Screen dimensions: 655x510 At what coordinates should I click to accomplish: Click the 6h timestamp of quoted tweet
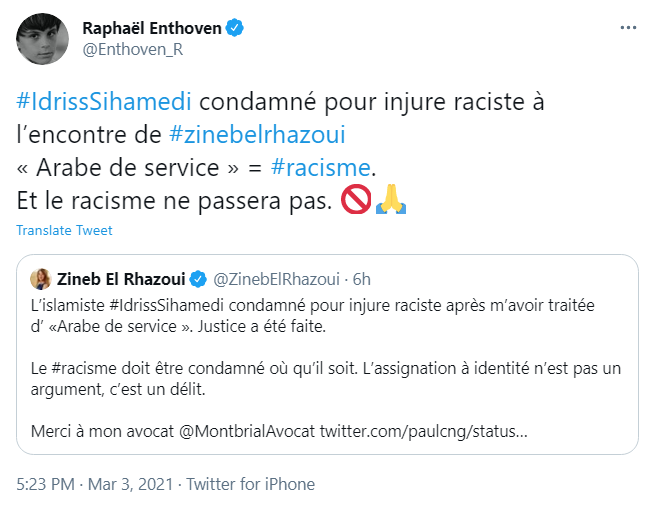tap(361, 279)
